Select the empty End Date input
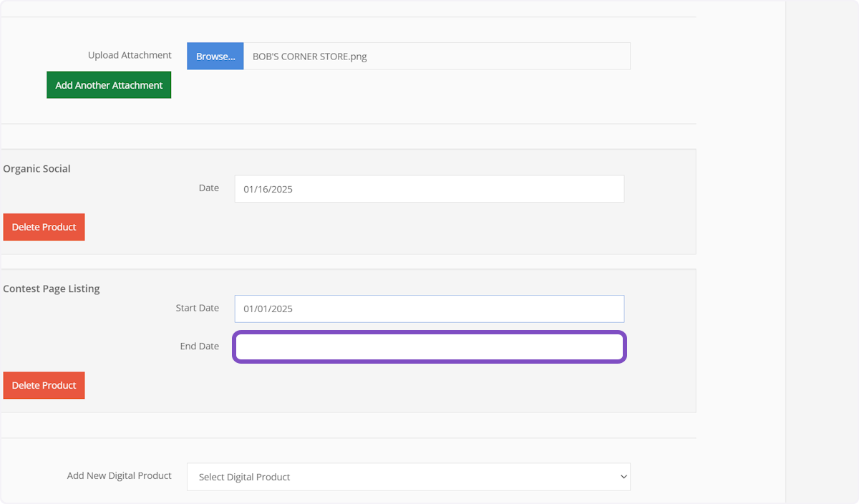Viewport: 859px width, 504px height. click(429, 347)
